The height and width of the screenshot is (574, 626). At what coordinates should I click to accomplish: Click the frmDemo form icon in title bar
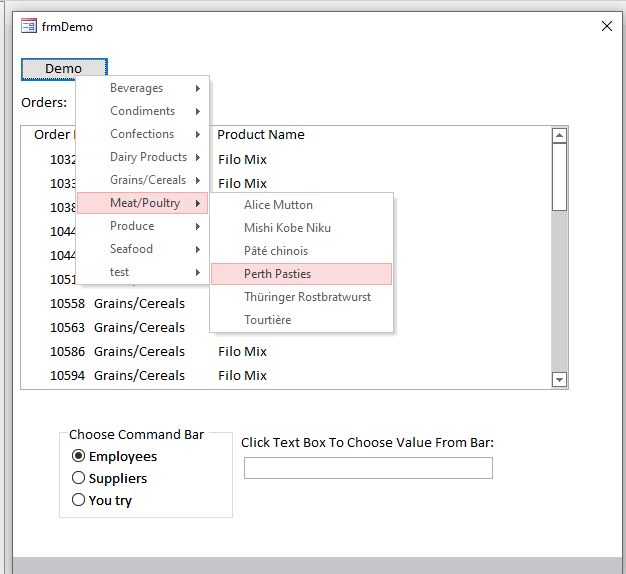click(x=29, y=26)
